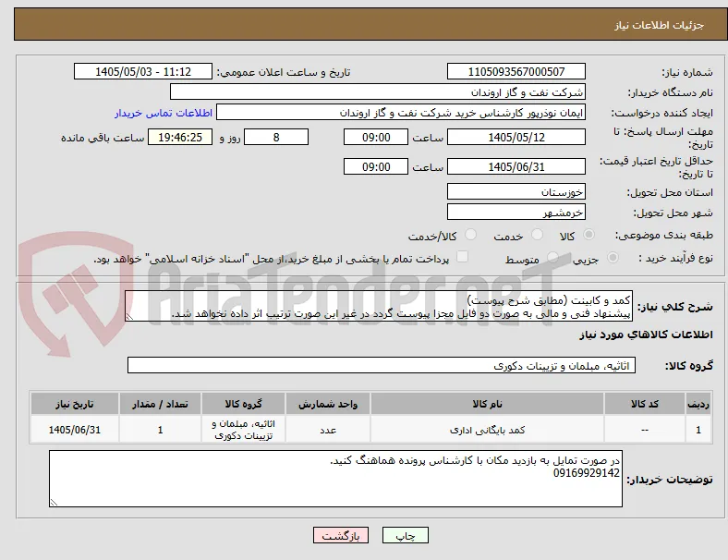728x560 pixels.
Task: Click the کد کالا column header
Action: point(645,404)
